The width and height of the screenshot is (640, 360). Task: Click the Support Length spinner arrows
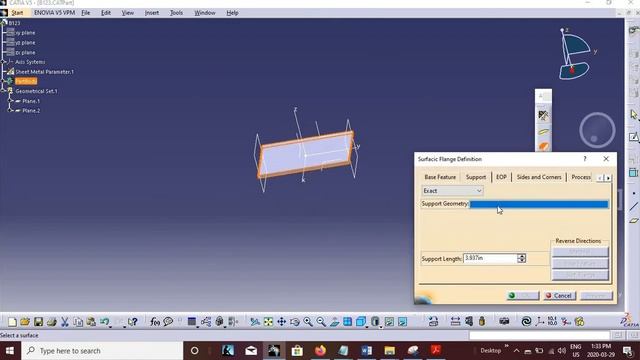point(522,258)
